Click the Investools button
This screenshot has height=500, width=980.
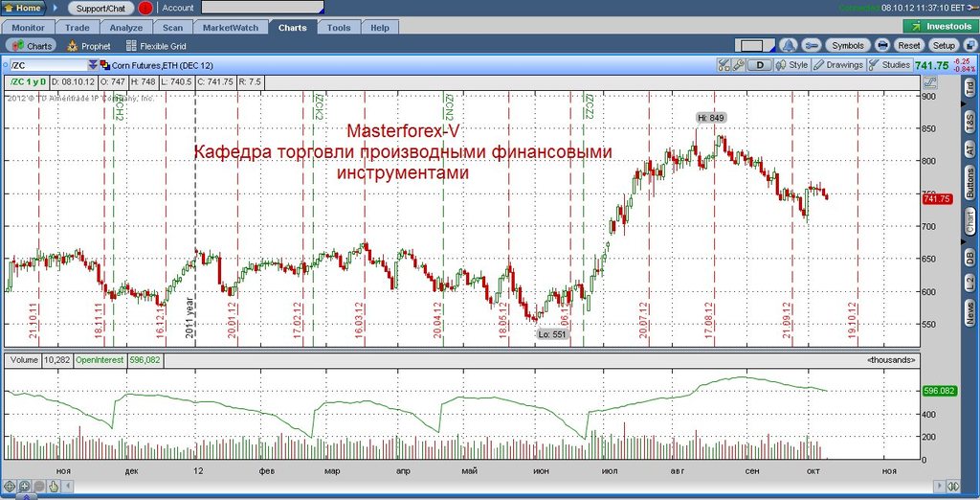[x=941, y=26]
